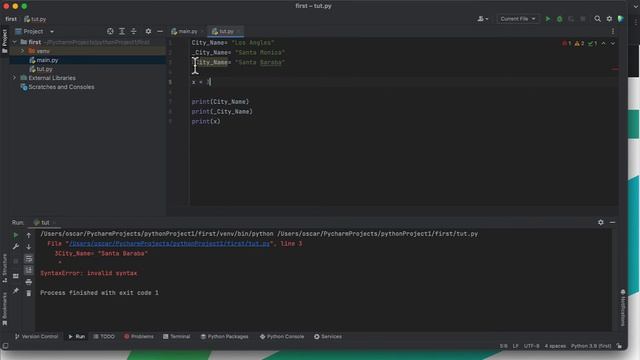The width and height of the screenshot is (640, 360).
Task: Open Problems tool window
Action: pos(139,336)
